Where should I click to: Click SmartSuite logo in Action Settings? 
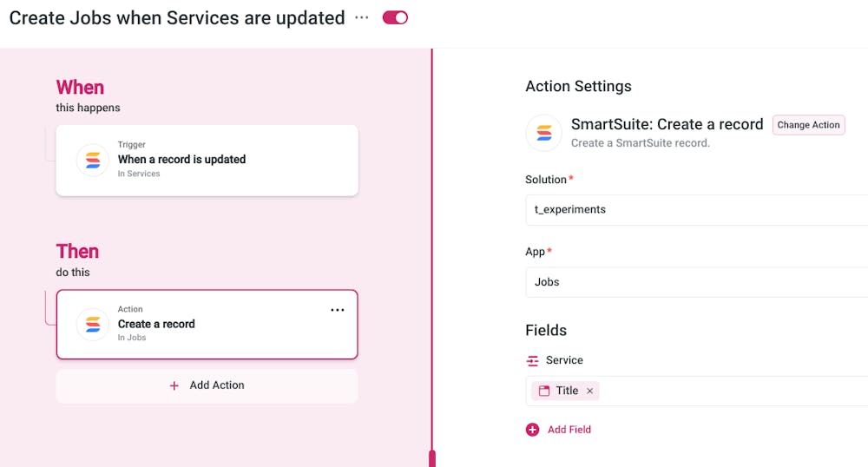(x=544, y=133)
